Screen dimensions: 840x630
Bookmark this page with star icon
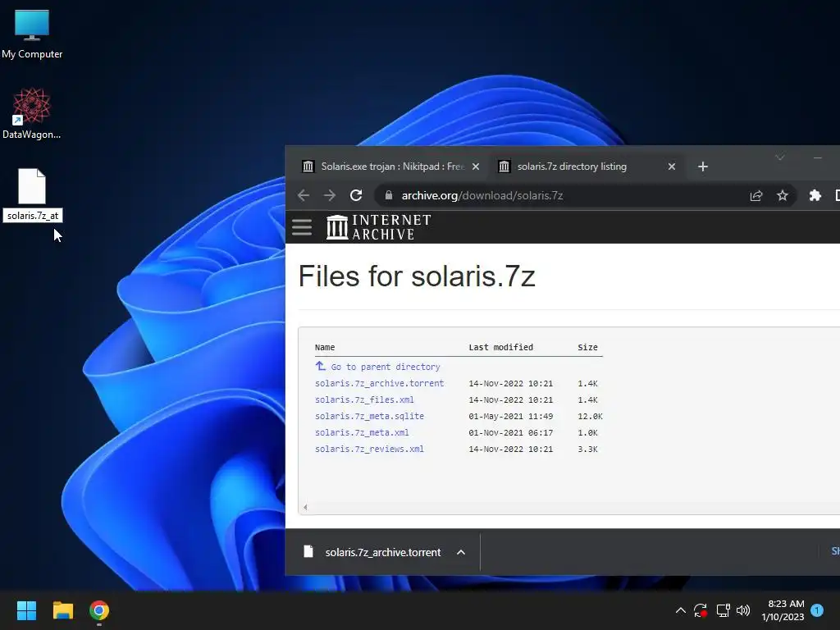783,195
